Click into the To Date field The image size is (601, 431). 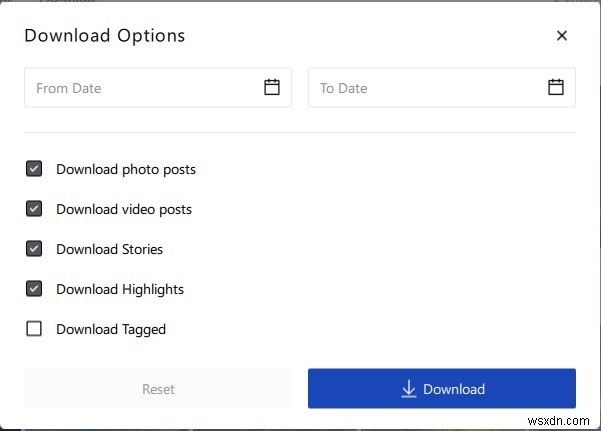tap(425, 88)
